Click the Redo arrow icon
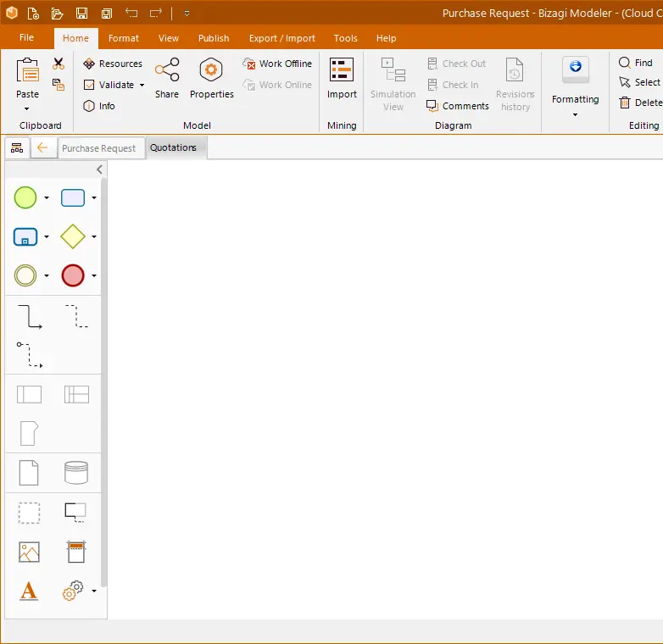This screenshot has width=663, height=644. pyautogui.click(x=156, y=13)
